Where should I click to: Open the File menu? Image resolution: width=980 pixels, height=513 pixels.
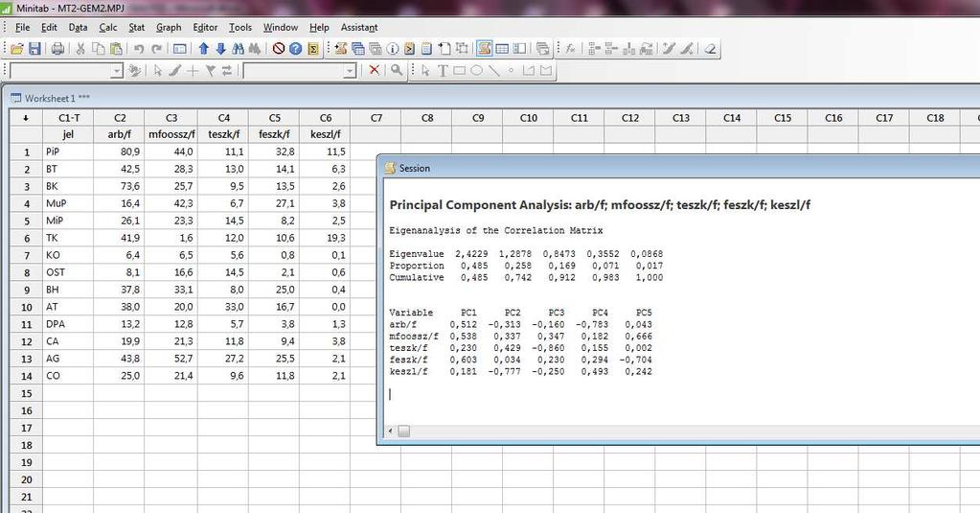(x=22, y=28)
